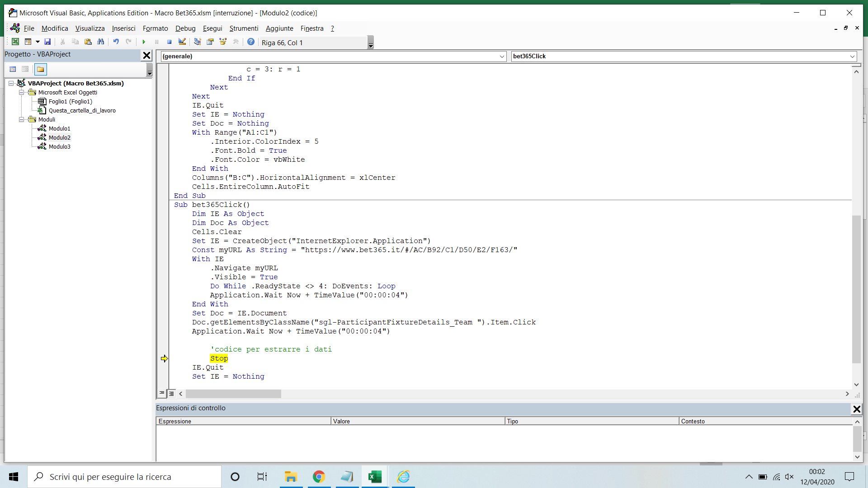868x488 pixels.
Task: Close the Progetto - VBAProject panel
Action: click(147, 55)
